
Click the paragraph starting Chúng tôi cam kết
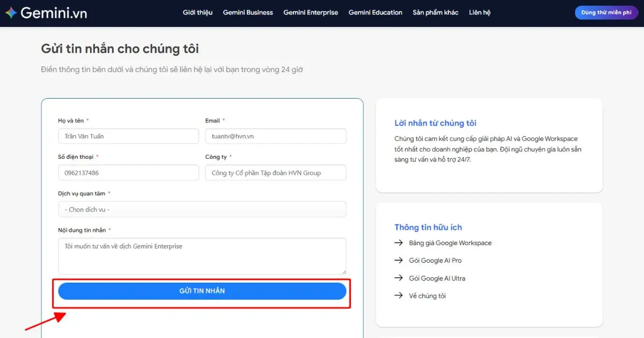[x=488, y=149]
